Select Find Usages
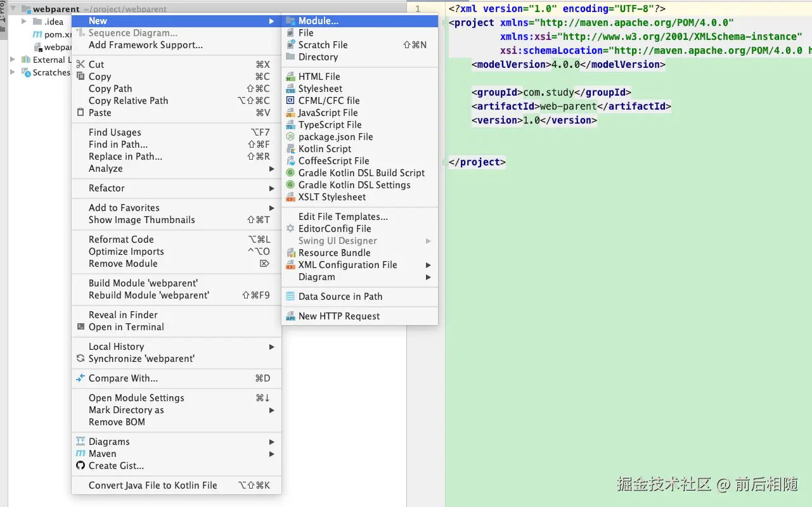This screenshot has width=812, height=507. point(176,132)
